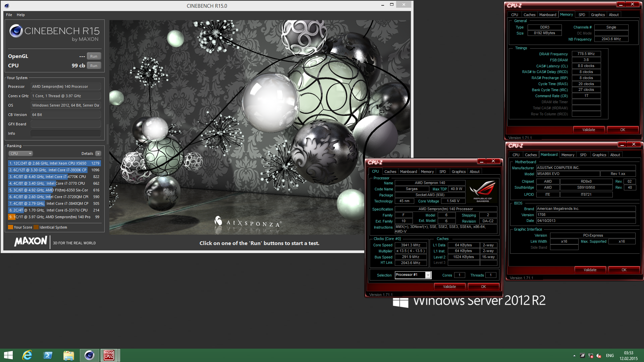This screenshot has height=362, width=644.
Task: Launch Internet Explorer from taskbar
Action: (x=27, y=355)
